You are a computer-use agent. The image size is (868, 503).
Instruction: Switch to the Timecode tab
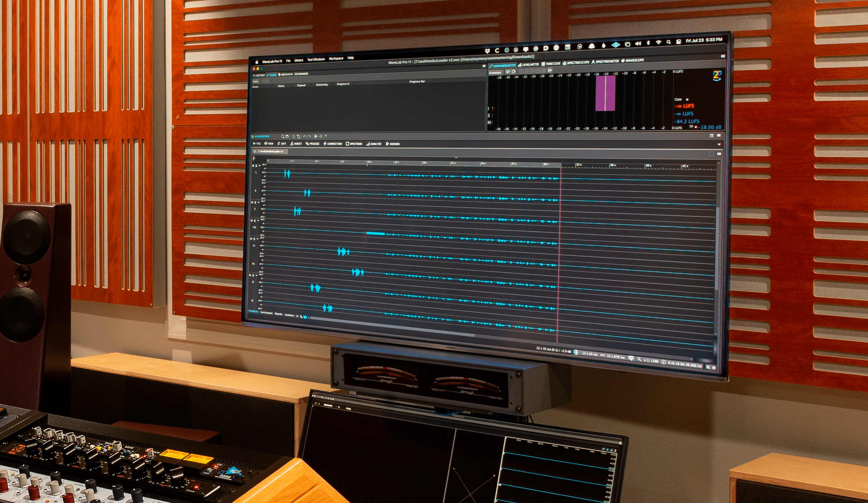click(551, 63)
